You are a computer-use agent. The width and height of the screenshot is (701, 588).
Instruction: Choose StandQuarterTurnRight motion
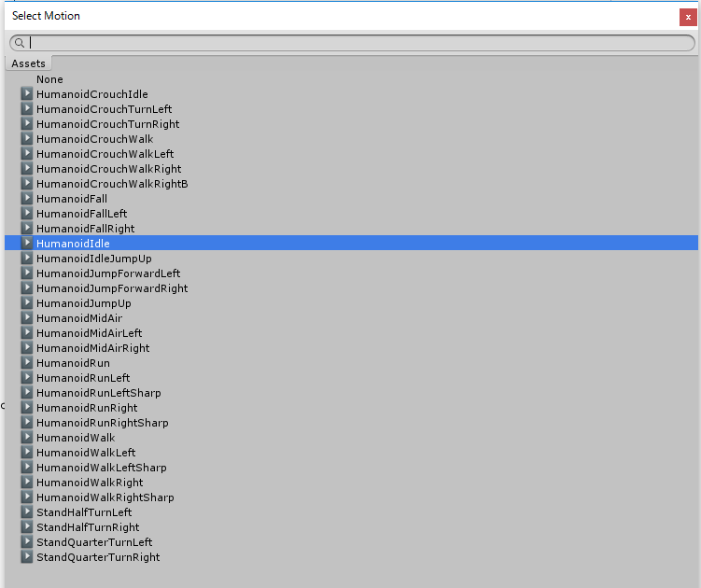pyautogui.click(x=98, y=557)
